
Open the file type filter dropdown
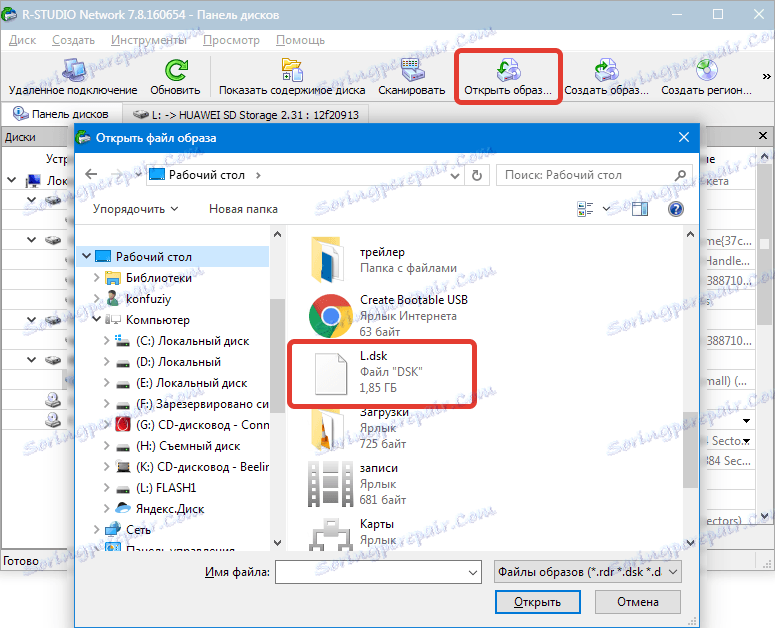point(588,572)
